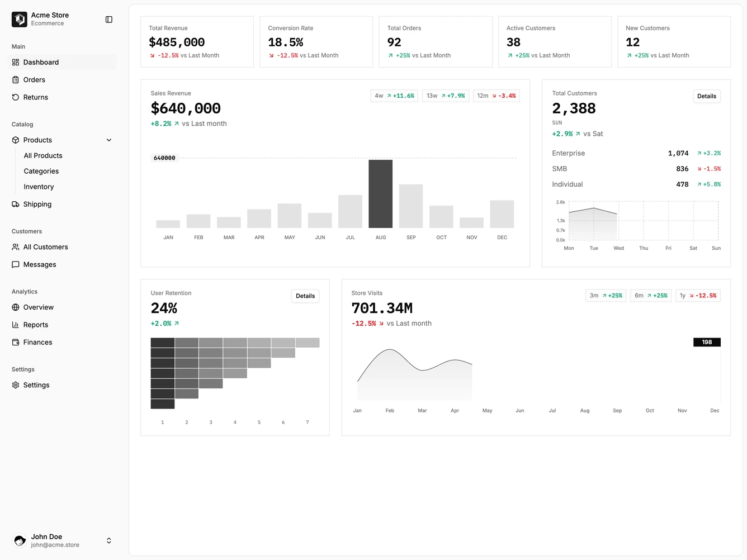Screen dimensions: 747x560
Task: Click the SMB value 836
Action: [682, 169]
